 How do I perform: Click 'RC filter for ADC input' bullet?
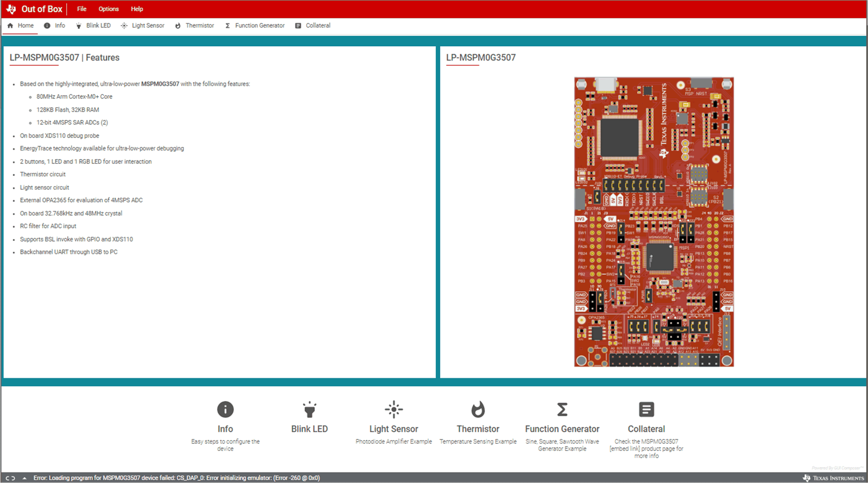pyautogui.click(x=48, y=226)
